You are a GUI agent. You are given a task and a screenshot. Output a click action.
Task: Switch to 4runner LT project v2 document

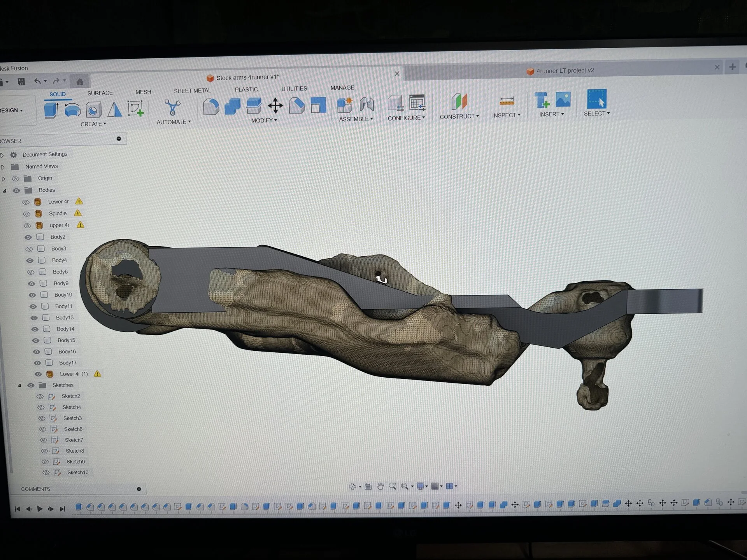coord(565,70)
